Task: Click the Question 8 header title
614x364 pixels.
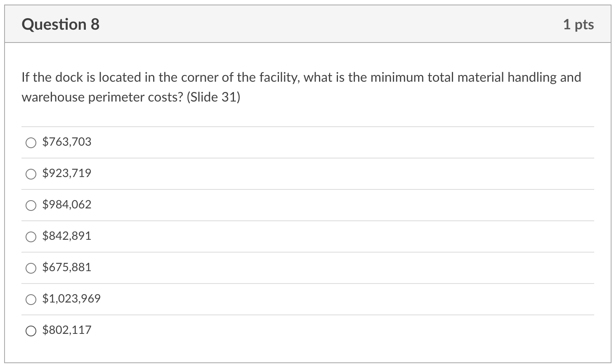Action: click(61, 24)
